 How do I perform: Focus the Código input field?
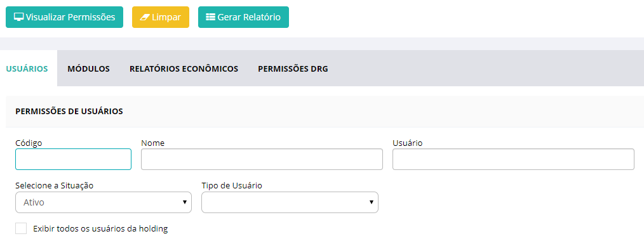(74, 159)
